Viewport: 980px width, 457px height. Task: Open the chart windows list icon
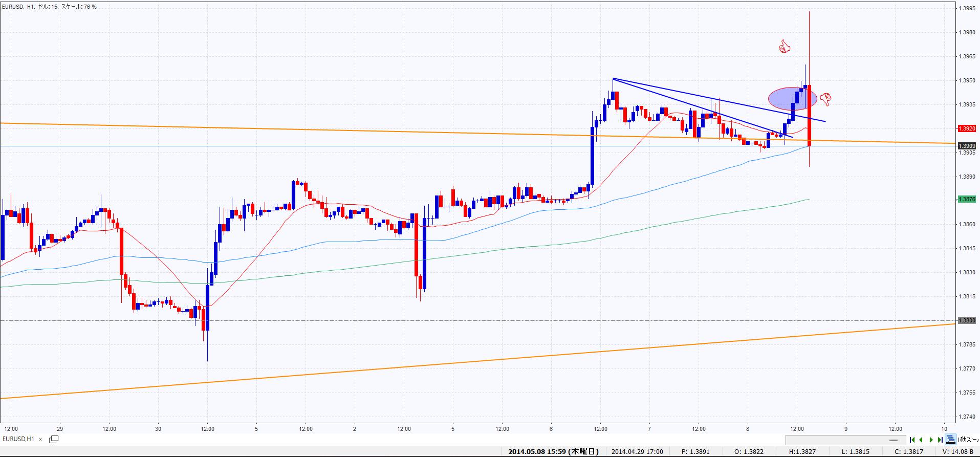tap(54, 439)
